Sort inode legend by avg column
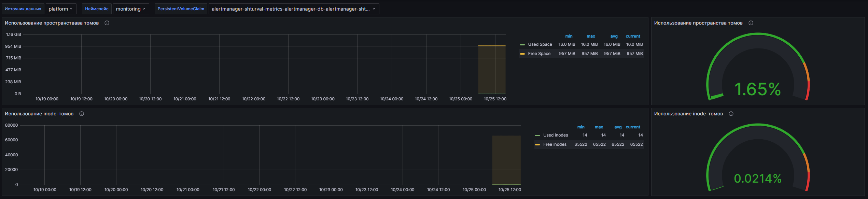868x199 pixels. pyautogui.click(x=618, y=127)
